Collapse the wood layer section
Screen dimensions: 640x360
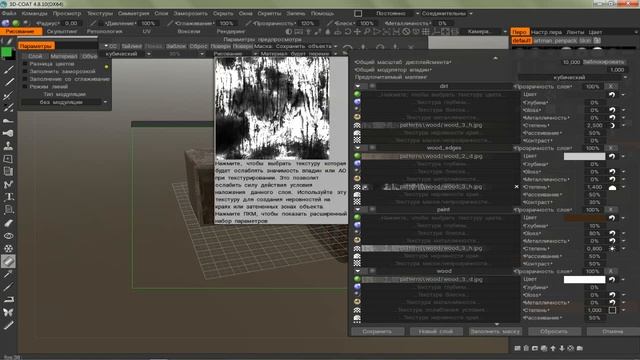point(358,271)
